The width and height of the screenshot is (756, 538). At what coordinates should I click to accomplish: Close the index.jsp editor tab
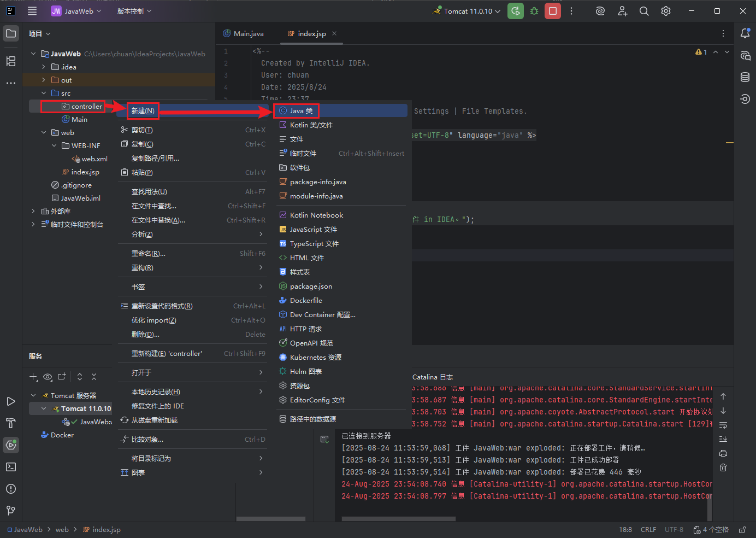334,33
